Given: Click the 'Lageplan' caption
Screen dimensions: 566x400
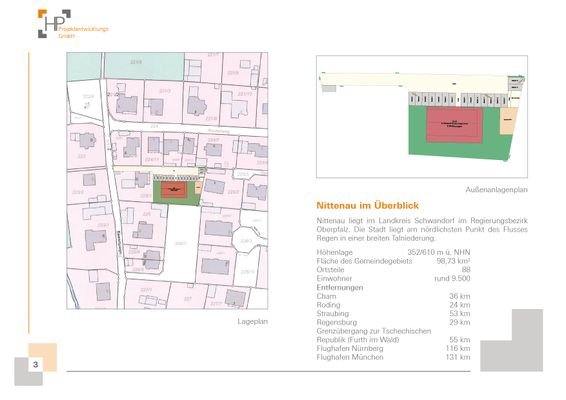Looking at the screenshot, I should (x=253, y=321).
